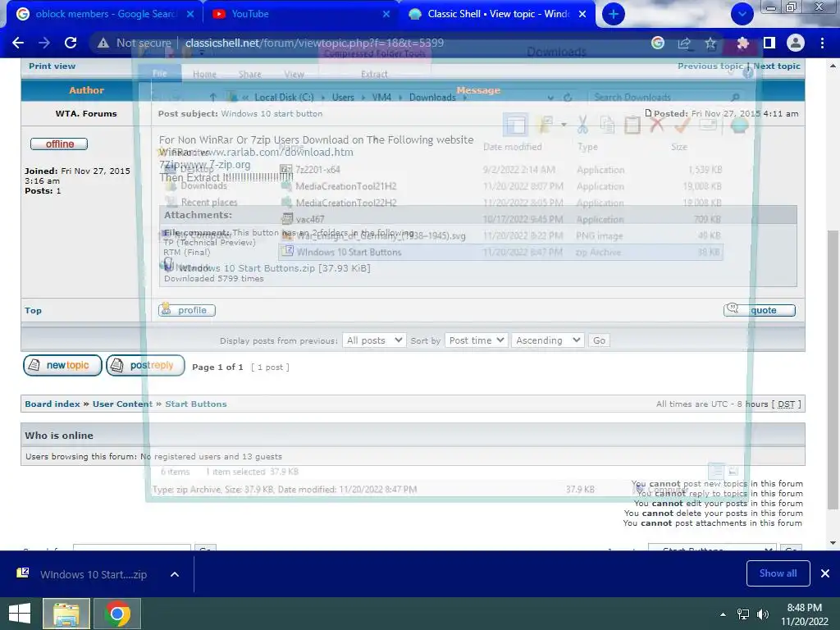The height and width of the screenshot is (630, 840).
Task: Click the offline status button
Action: pyautogui.click(x=59, y=144)
